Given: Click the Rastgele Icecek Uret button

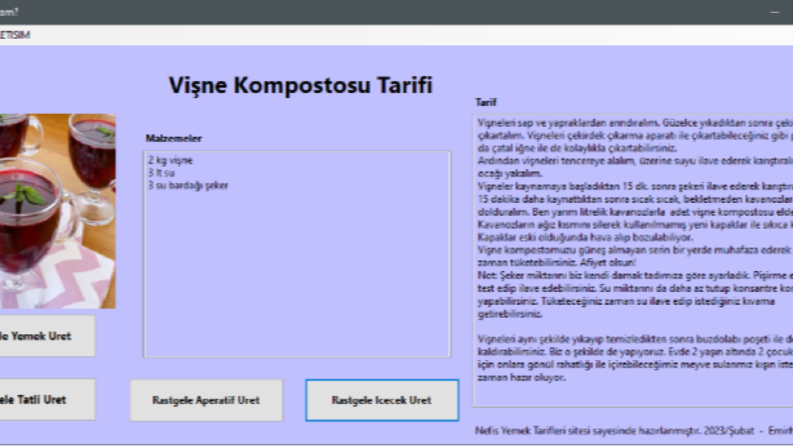Looking at the screenshot, I should pyautogui.click(x=382, y=400).
